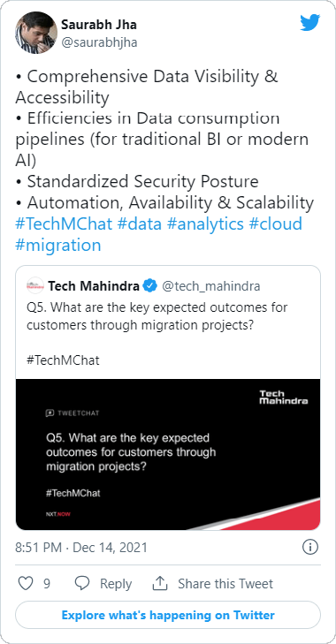Click Explore what's happening on Twitter button
Viewport: 336px width, 644px height.
[168, 615]
